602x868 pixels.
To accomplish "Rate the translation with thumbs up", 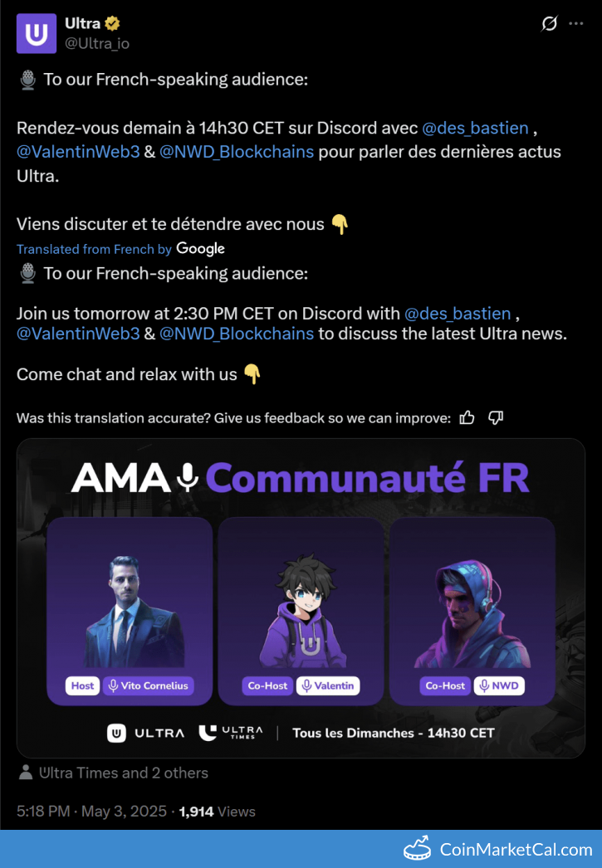I will (467, 418).
